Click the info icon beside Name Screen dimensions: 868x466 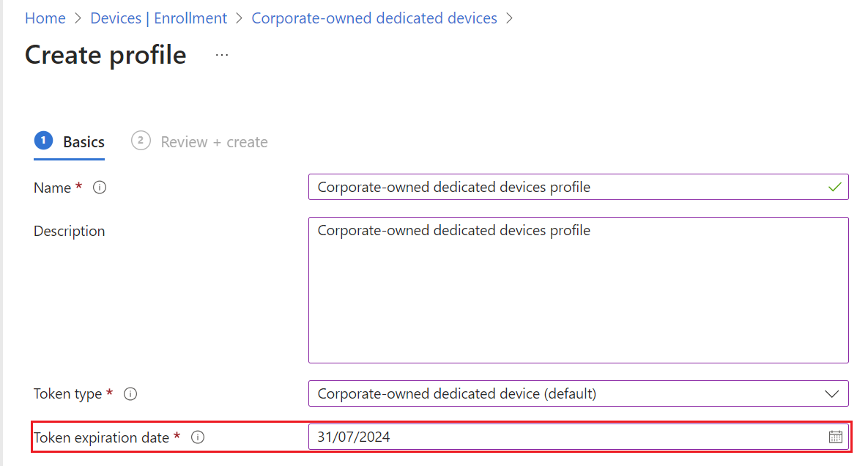(100, 188)
